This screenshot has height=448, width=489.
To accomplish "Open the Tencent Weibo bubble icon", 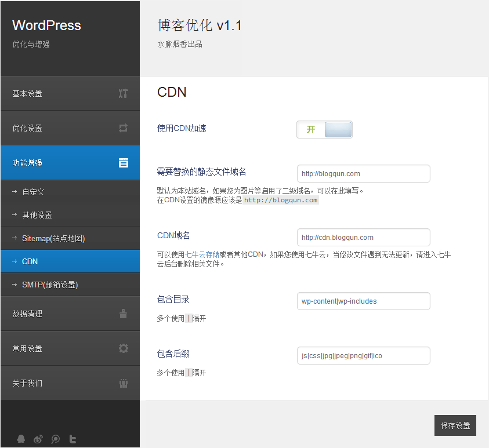I will pyautogui.click(x=56, y=439).
